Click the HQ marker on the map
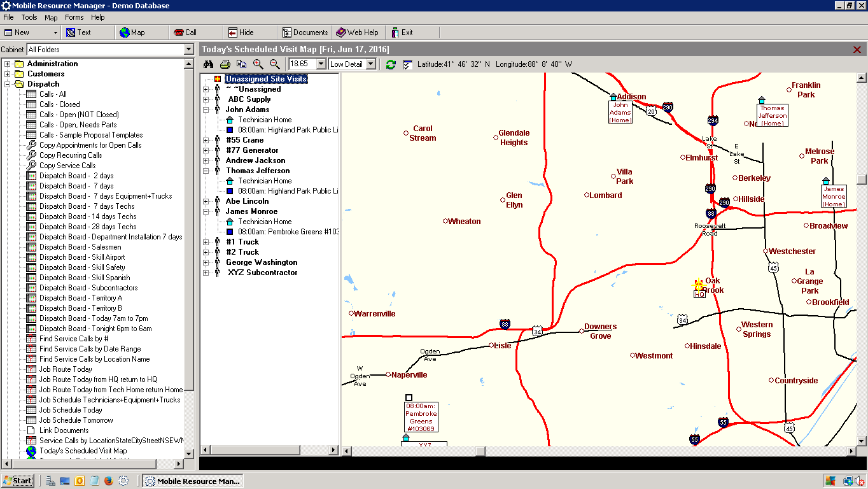Image resolution: width=868 pixels, height=489 pixels. point(699,286)
